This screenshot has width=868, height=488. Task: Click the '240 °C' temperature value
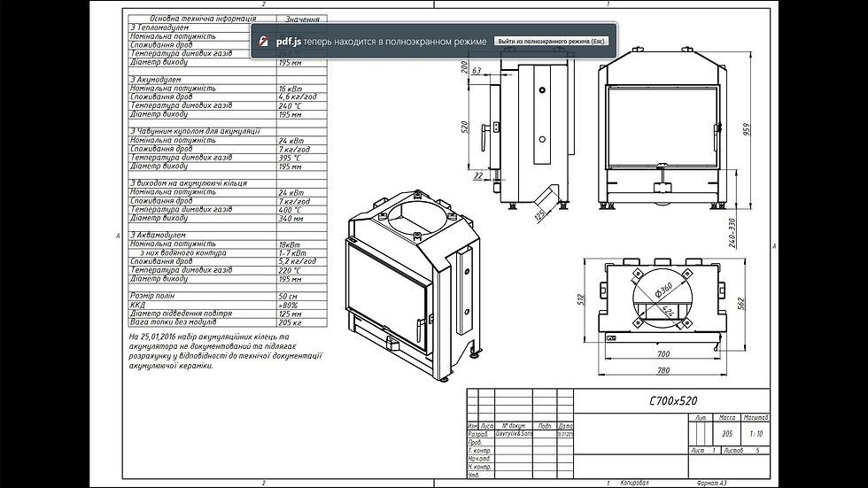[x=291, y=105]
